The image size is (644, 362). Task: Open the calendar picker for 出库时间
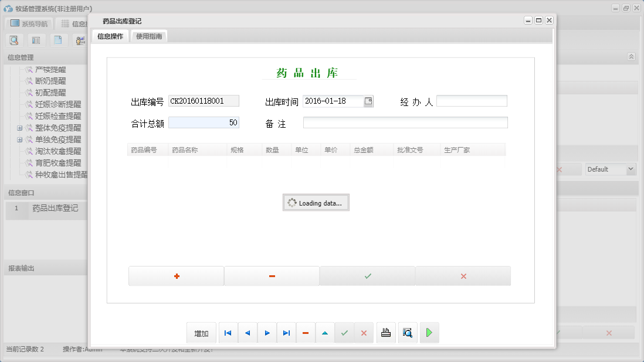[x=369, y=101]
